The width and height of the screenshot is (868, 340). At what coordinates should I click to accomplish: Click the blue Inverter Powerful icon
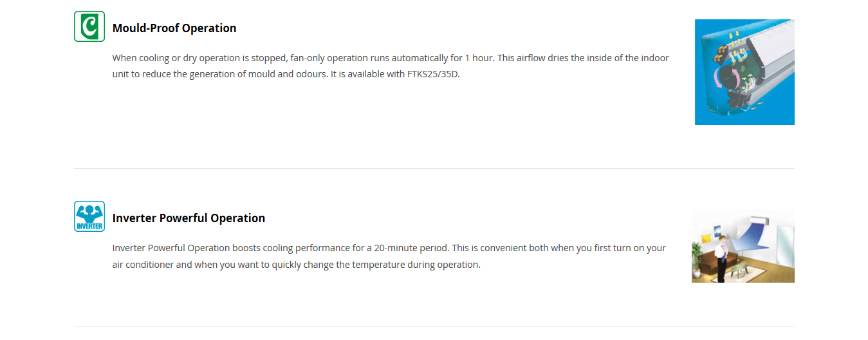tap(89, 216)
